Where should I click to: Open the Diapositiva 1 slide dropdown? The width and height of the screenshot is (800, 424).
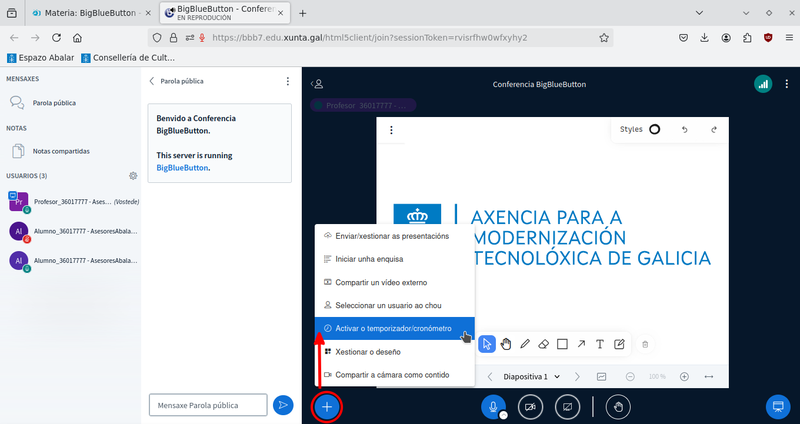coord(530,377)
